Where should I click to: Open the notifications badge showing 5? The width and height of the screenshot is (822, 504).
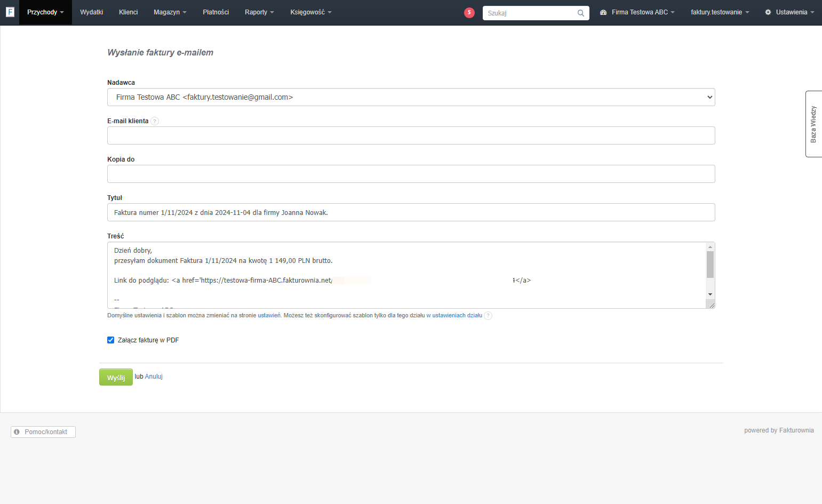[469, 13]
